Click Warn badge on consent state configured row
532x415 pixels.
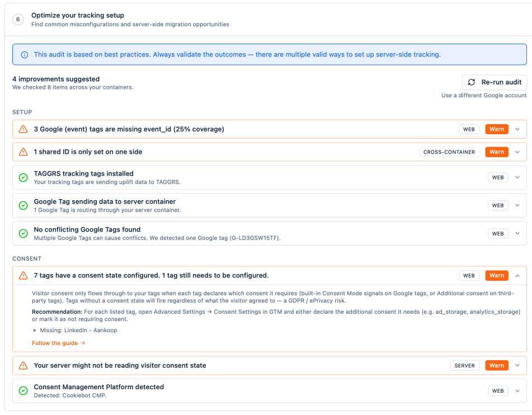[497, 275]
